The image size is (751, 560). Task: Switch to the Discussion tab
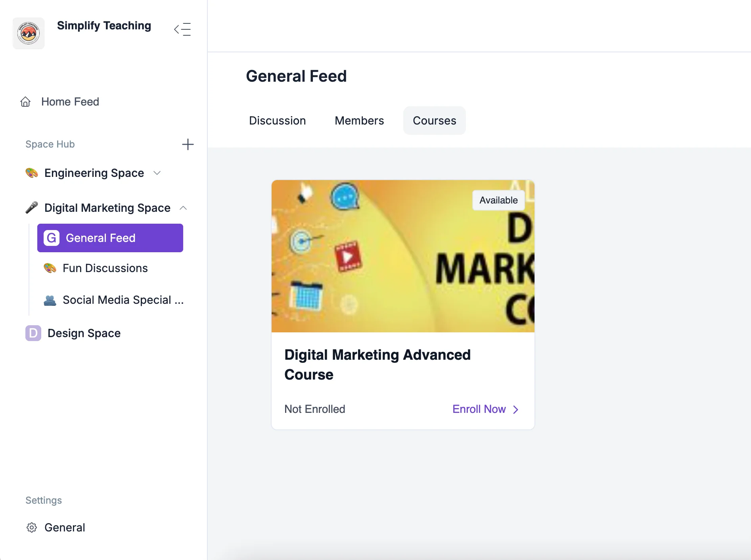277,121
